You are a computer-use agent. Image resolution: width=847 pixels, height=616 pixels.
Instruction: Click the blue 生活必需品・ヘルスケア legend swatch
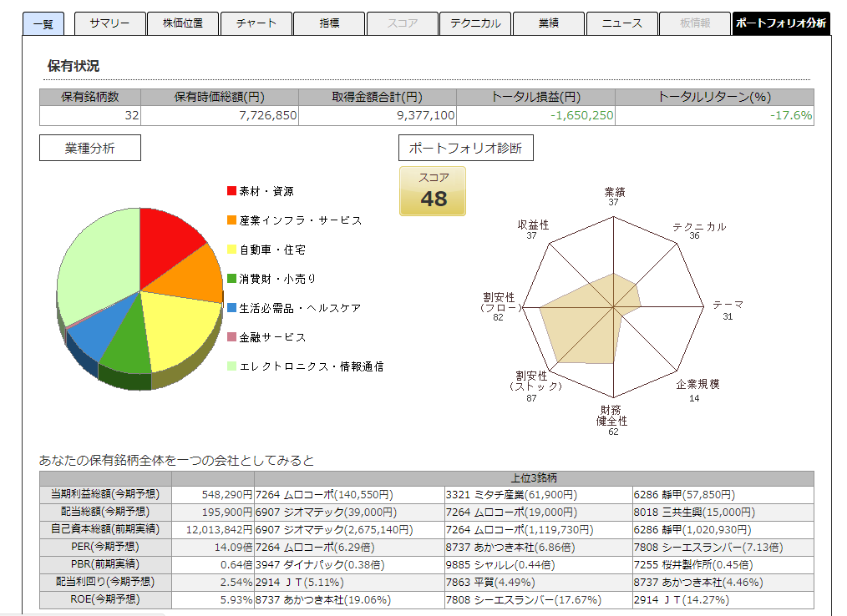pos(231,307)
